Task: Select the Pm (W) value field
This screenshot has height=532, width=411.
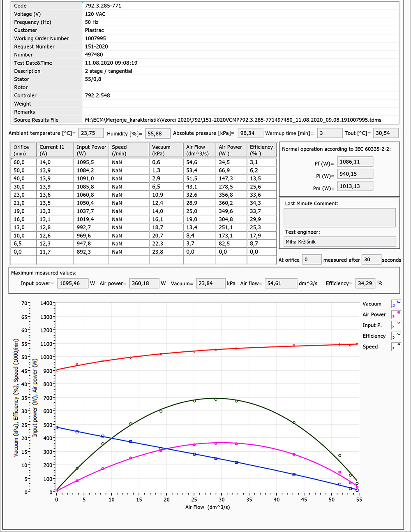Action: tap(355, 186)
